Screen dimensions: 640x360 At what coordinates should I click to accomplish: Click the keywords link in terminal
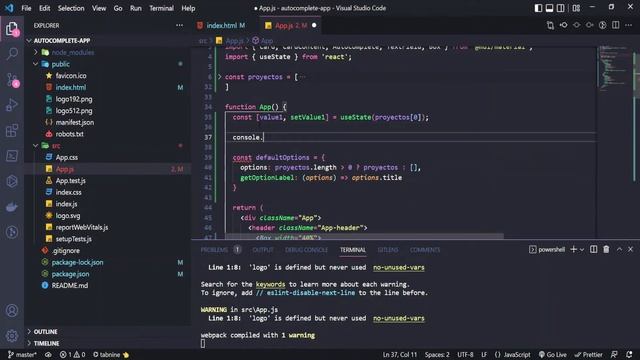(270, 284)
